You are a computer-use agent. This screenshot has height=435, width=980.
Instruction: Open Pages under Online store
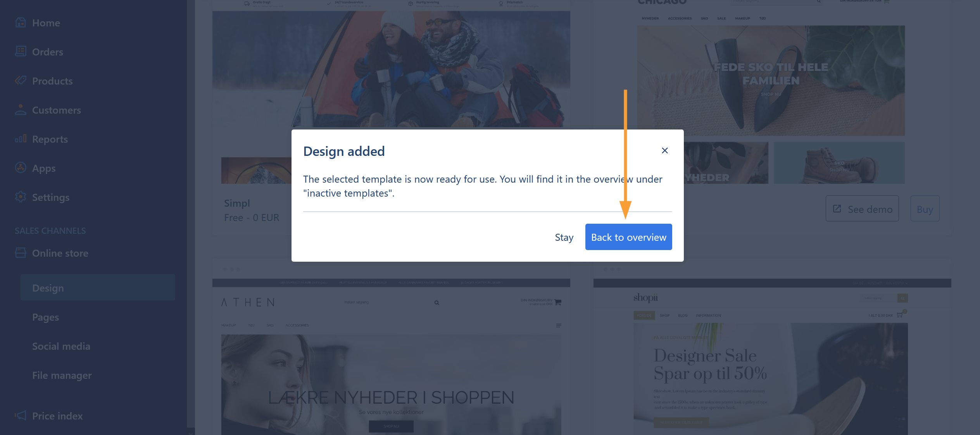click(45, 317)
